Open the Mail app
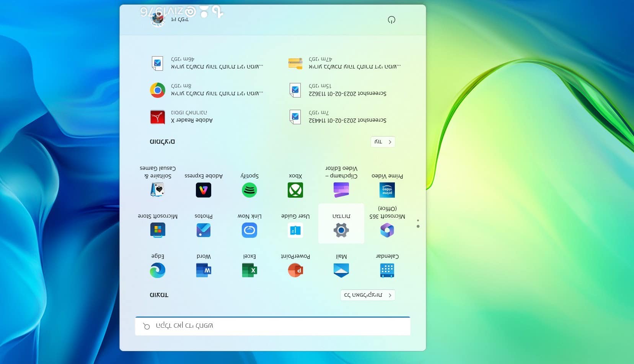The width and height of the screenshot is (634, 364). [x=341, y=270]
